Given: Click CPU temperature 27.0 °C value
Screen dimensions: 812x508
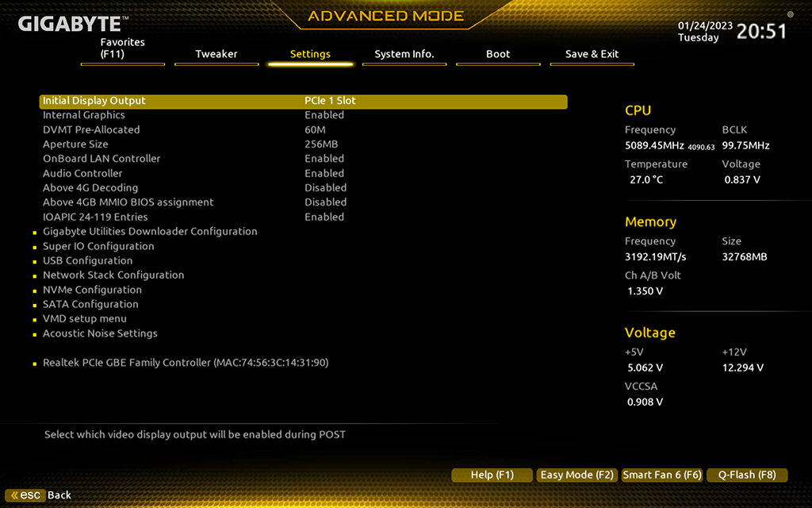Looking at the screenshot, I should (x=646, y=180).
